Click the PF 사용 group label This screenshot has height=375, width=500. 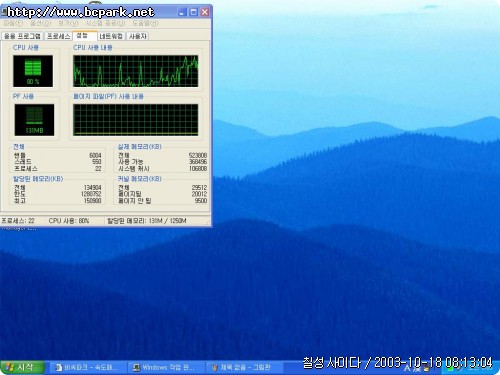(x=23, y=96)
